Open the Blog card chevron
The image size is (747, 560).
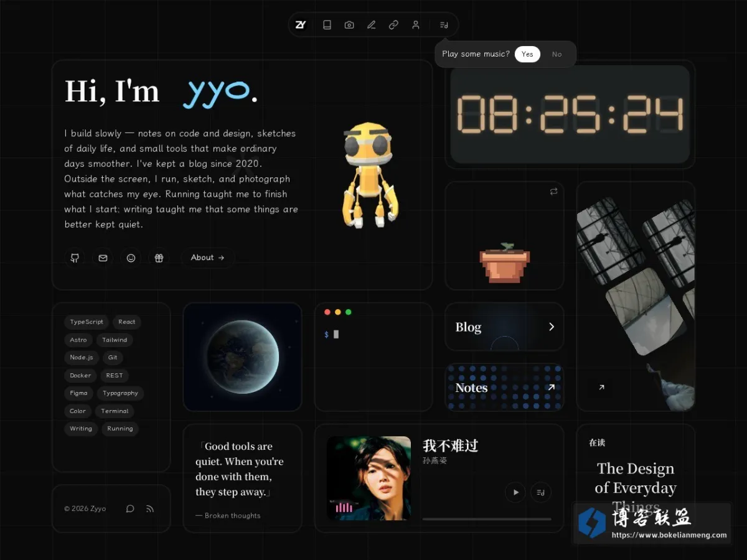552,327
